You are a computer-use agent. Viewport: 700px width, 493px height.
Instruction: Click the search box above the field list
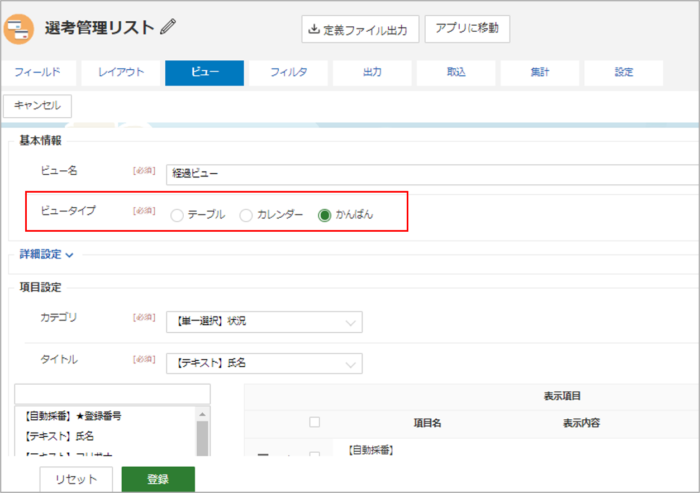[112, 394]
